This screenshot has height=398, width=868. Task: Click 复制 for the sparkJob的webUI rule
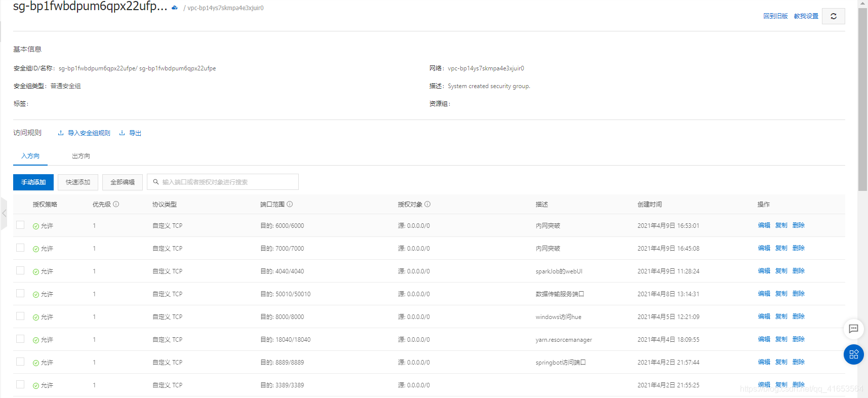point(781,271)
